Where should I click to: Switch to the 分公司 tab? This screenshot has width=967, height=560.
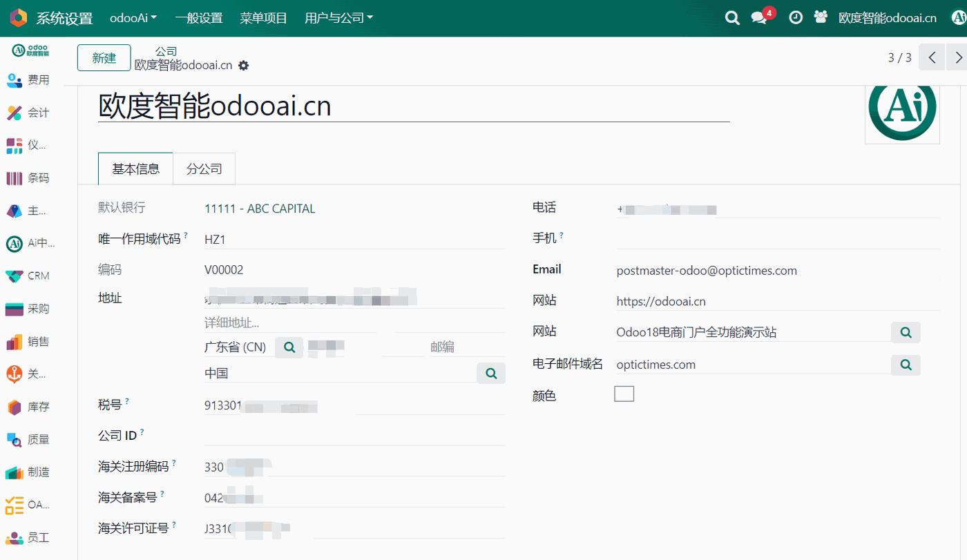204,168
